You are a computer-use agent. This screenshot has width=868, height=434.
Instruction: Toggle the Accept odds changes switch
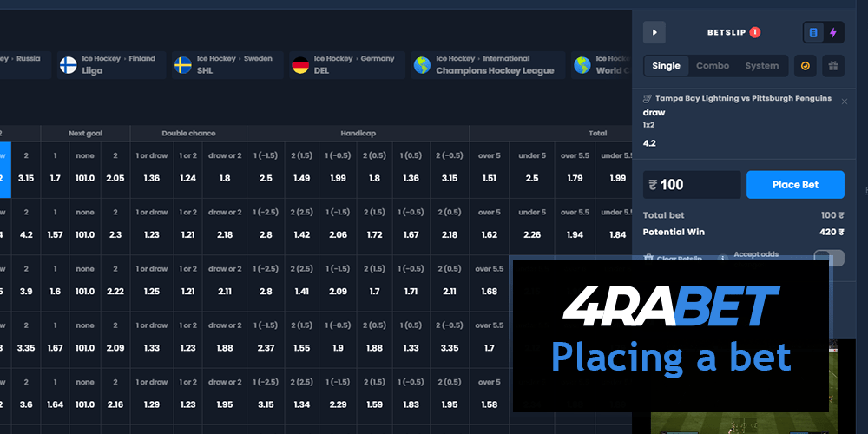829,258
